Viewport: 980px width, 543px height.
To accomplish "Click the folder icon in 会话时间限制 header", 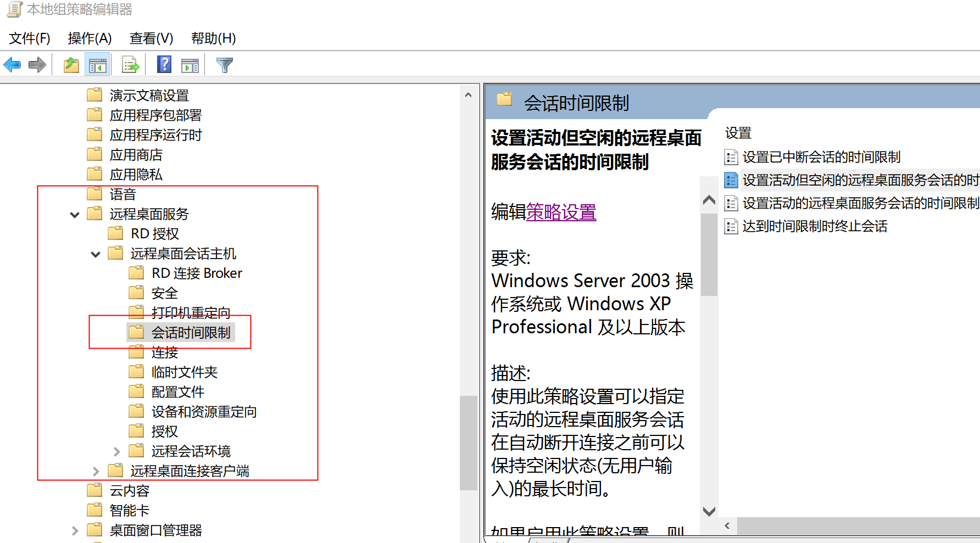I will (x=504, y=100).
